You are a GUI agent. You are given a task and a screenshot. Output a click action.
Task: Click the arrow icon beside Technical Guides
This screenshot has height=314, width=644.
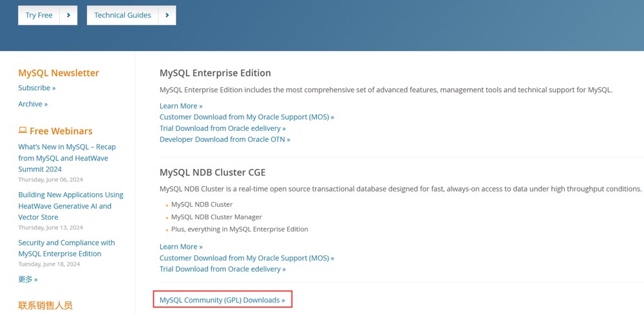pyautogui.click(x=167, y=15)
